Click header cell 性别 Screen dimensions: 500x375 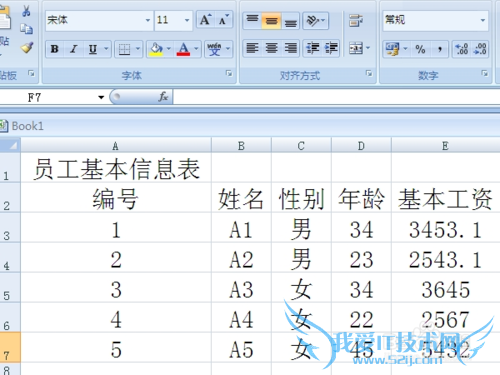click(x=301, y=198)
